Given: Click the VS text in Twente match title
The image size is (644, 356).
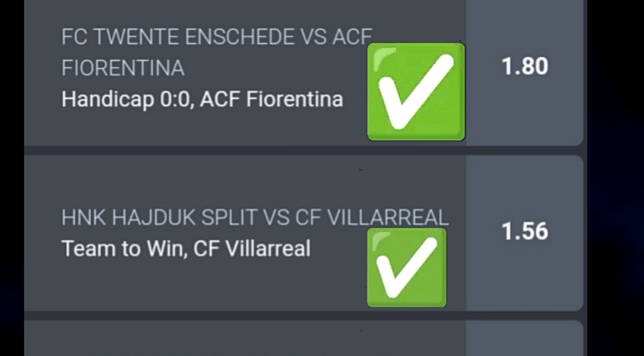Looking at the screenshot, I should [x=313, y=37].
